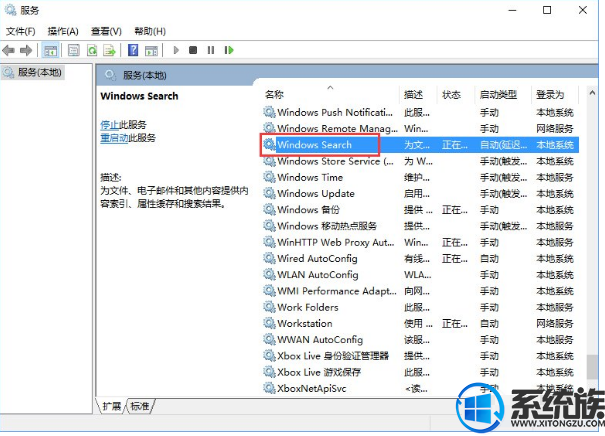Toggle the action pane toolbar icon
The image size is (605, 436).
(x=151, y=50)
